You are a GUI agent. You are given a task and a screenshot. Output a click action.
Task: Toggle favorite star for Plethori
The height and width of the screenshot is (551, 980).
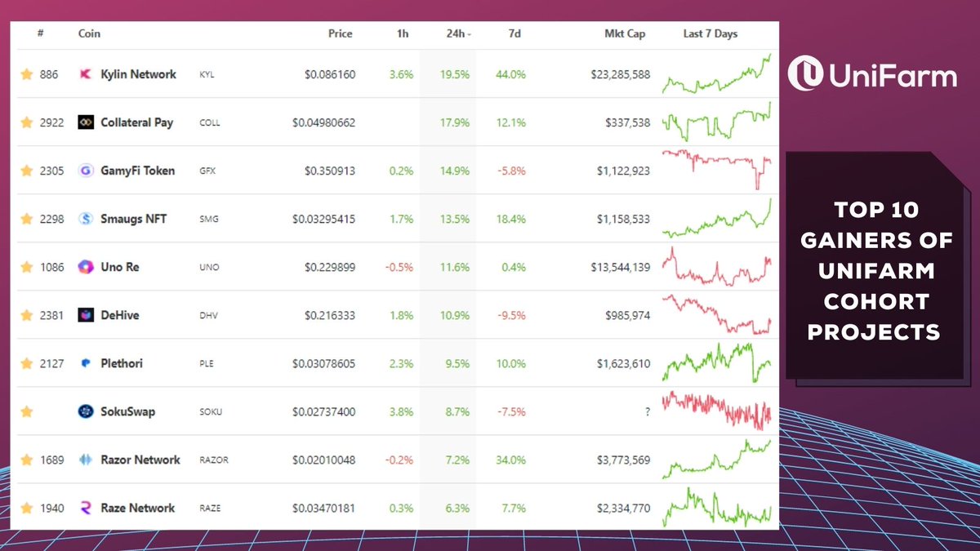[x=27, y=363]
